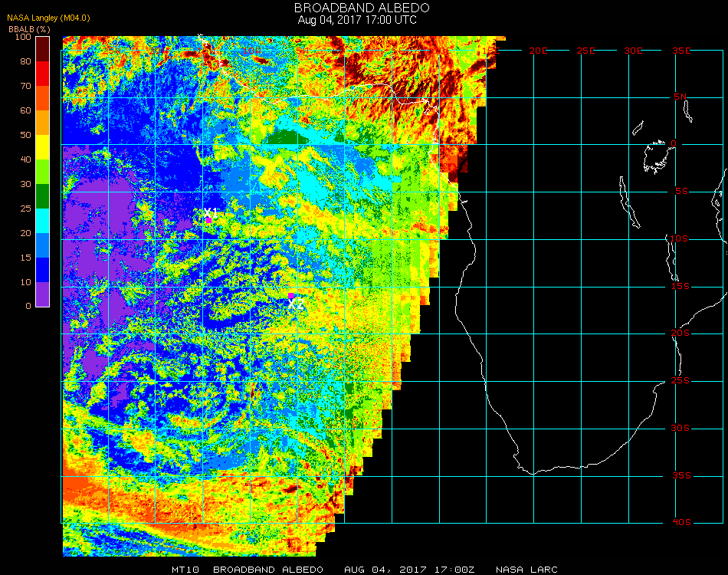Image resolution: width=728 pixels, height=575 pixels.
Task: Click the legend value "25"
Action: click(x=25, y=209)
